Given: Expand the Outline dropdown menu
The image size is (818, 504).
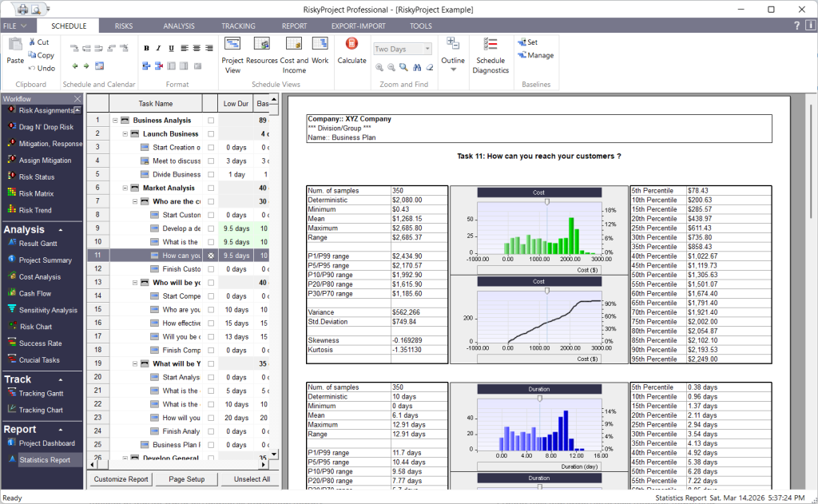Looking at the screenshot, I should pyautogui.click(x=453, y=69).
